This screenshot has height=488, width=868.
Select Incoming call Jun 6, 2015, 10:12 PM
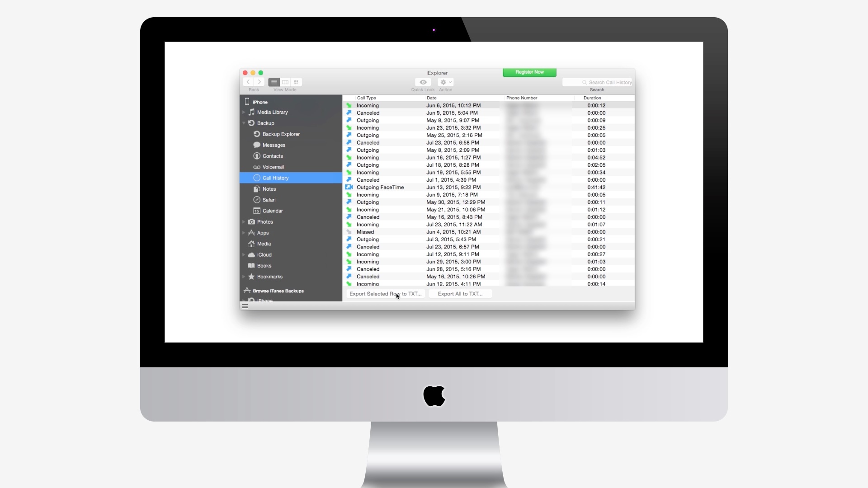coord(489,105)
